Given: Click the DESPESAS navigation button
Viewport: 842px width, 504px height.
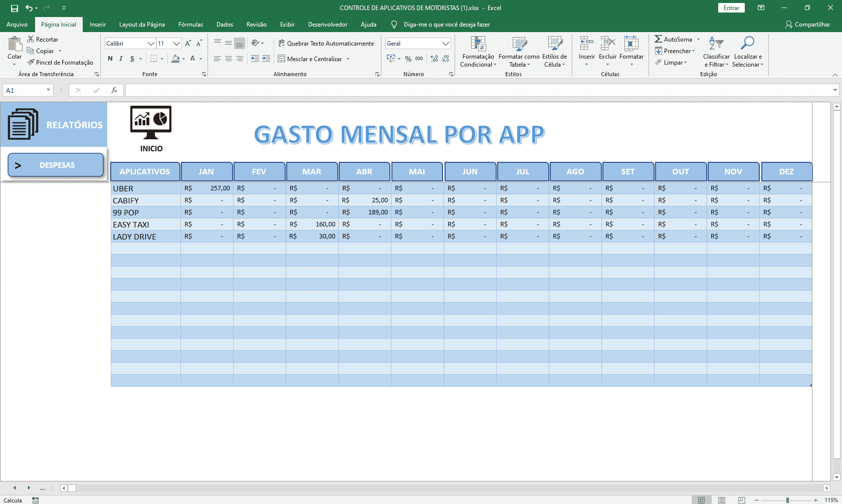Looking at the screenshot, I should click(x=56, y=165).
